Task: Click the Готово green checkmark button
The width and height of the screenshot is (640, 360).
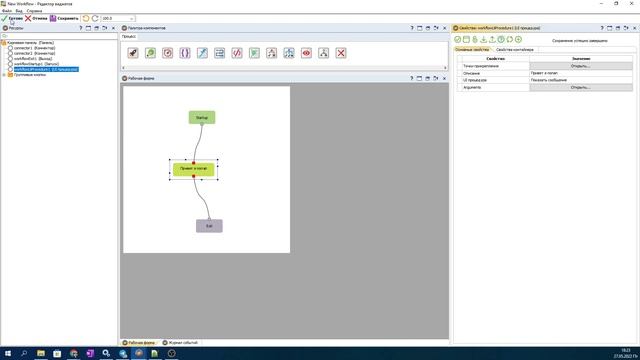Action: tap(12, 18)
